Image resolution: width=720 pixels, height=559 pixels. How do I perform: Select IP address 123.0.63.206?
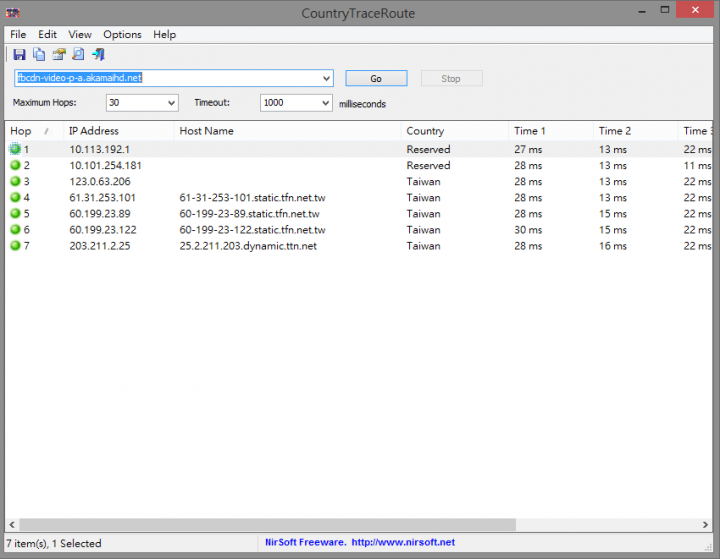click(100, 181)
